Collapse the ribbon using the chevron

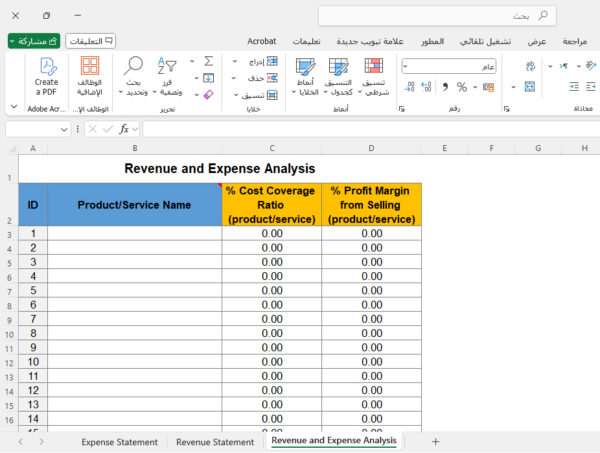coord(13,106)
